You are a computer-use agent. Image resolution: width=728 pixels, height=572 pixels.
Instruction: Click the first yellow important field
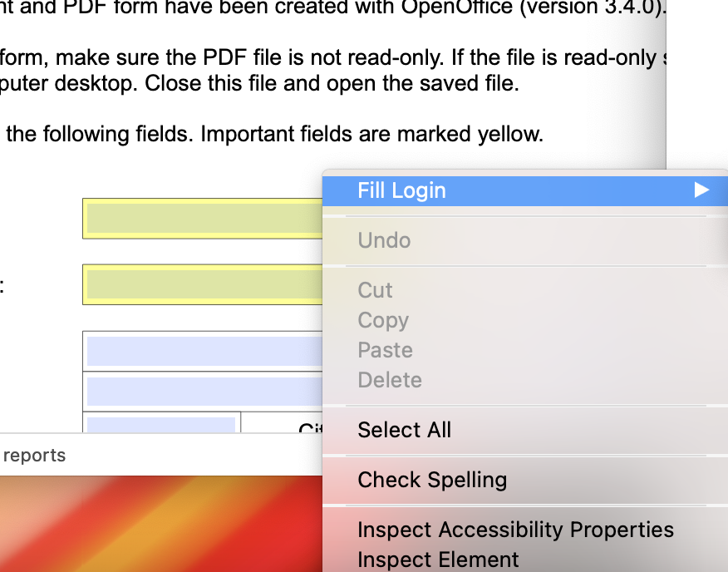point(199,219)
